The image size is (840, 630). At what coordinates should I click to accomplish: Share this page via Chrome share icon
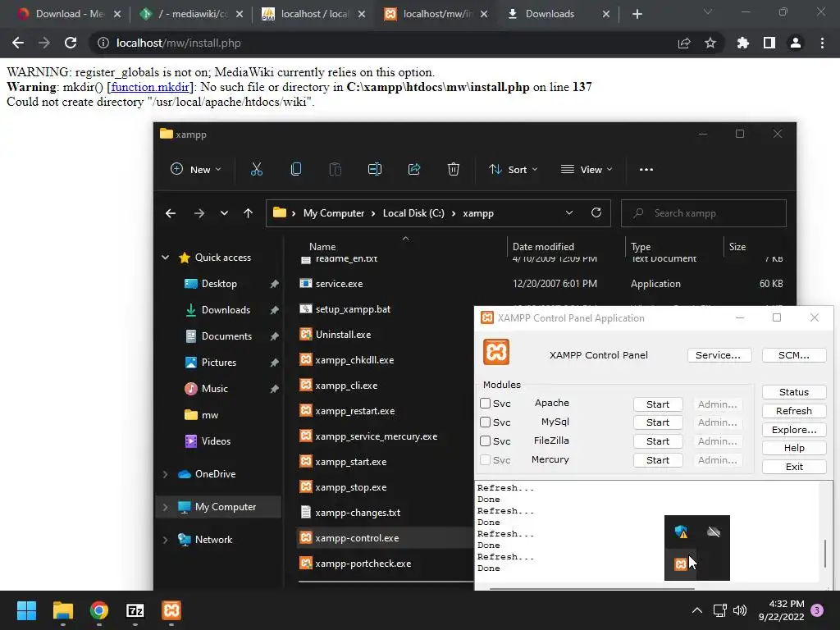(x=684, y=43)
